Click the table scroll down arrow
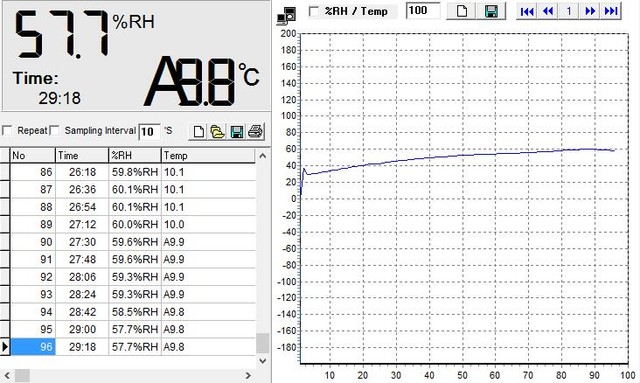The height and width of the screenshot is (383, 640). pyautogui.click(x=263, y=361)
